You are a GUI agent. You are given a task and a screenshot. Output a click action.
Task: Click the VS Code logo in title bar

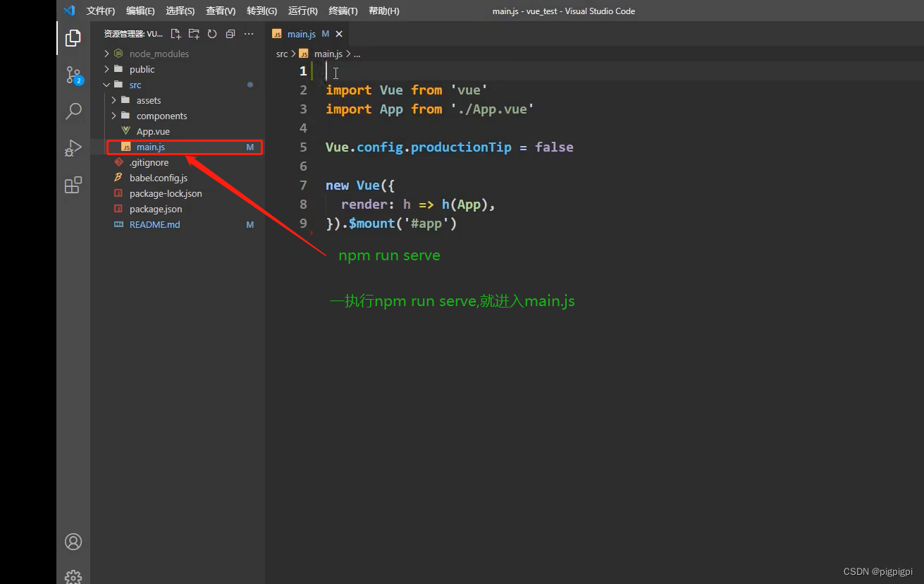(x=69, y=11)
